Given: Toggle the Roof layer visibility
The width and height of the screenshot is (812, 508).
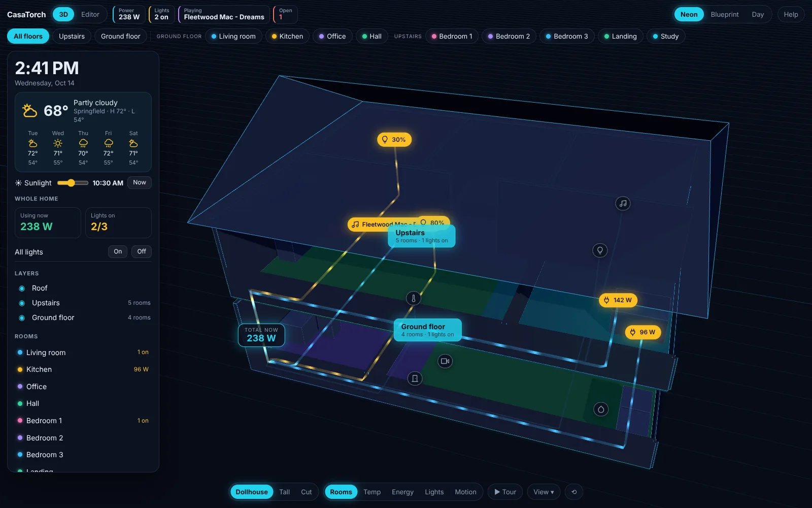Looking at the screenshot, I should (22, 288).
